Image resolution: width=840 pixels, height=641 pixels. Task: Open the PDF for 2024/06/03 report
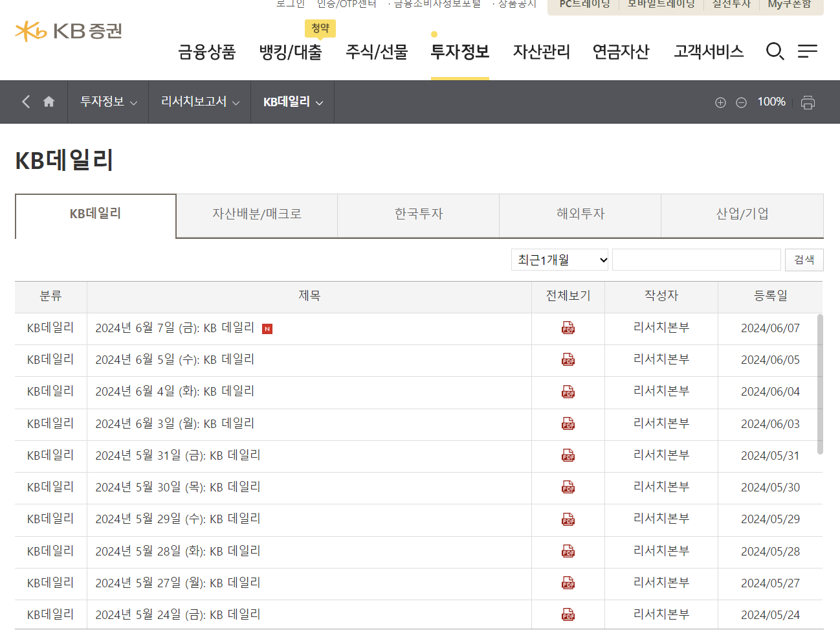568,423
